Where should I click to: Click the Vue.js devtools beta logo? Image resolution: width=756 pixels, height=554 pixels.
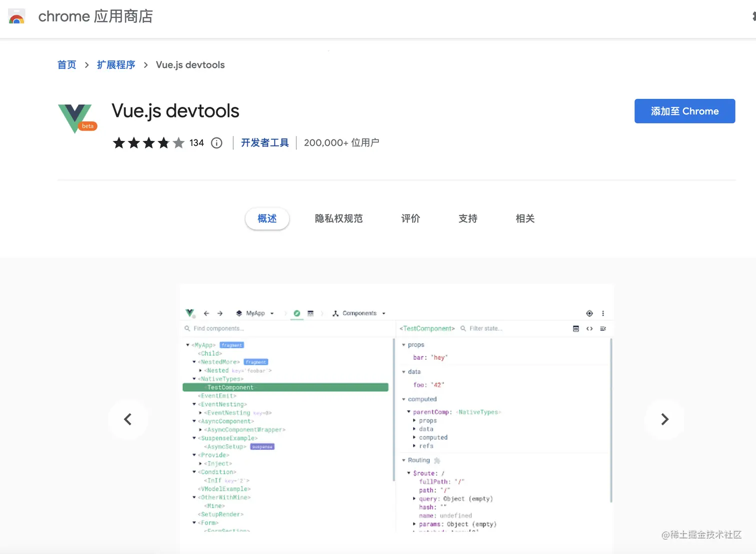(77, 118)
